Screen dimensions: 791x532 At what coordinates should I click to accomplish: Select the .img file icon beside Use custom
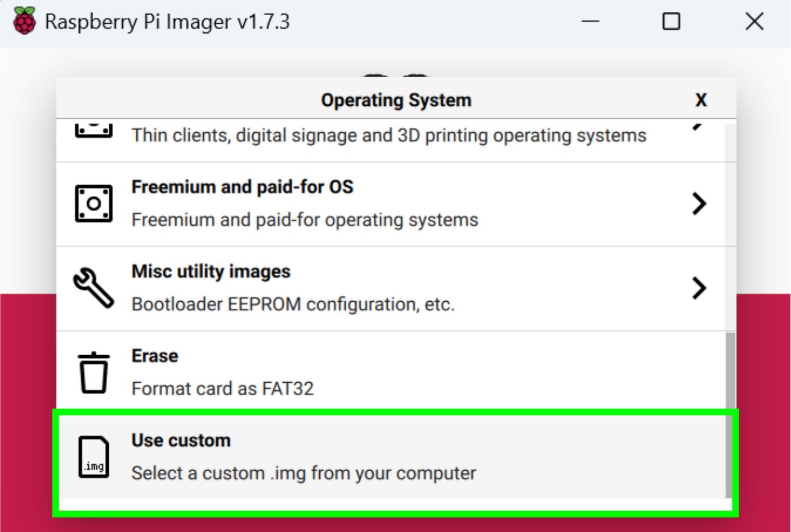pyautogui.click(x=94, y=457)
